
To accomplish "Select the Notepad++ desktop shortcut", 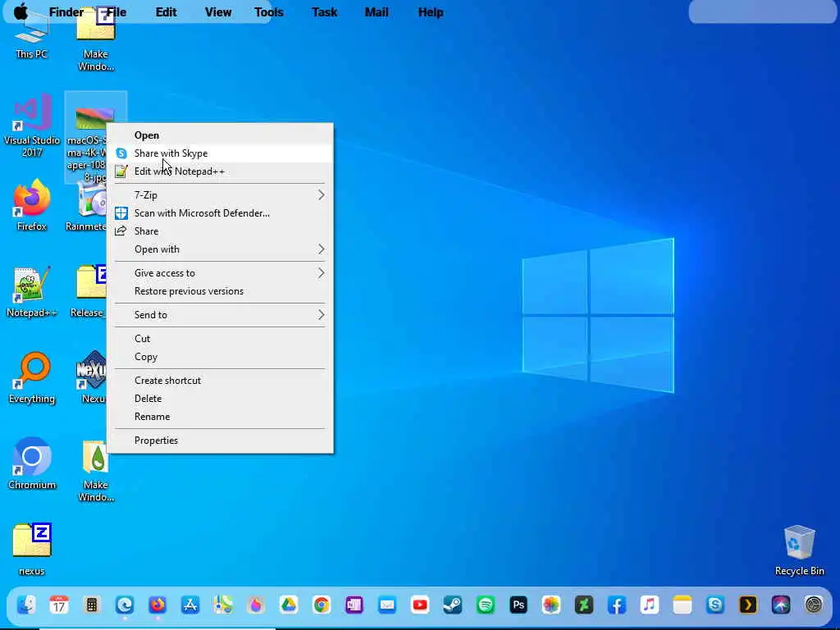I will 32,291.
